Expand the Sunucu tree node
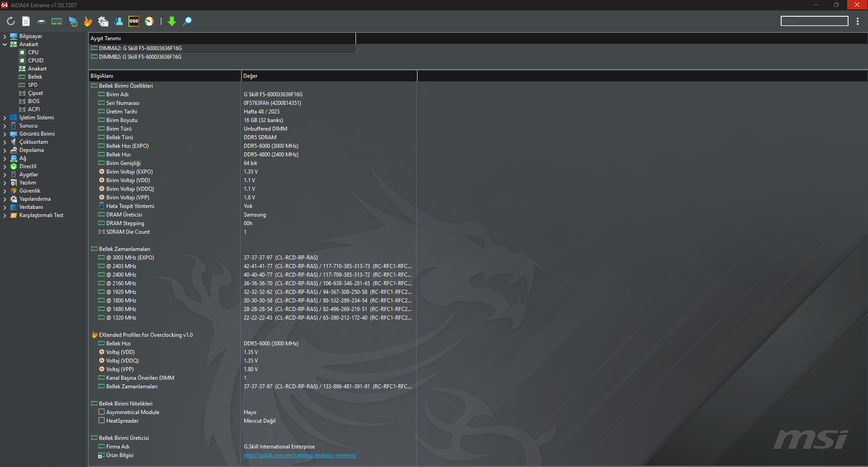Screen dimensions: 868x467 (x=5, y=126)
